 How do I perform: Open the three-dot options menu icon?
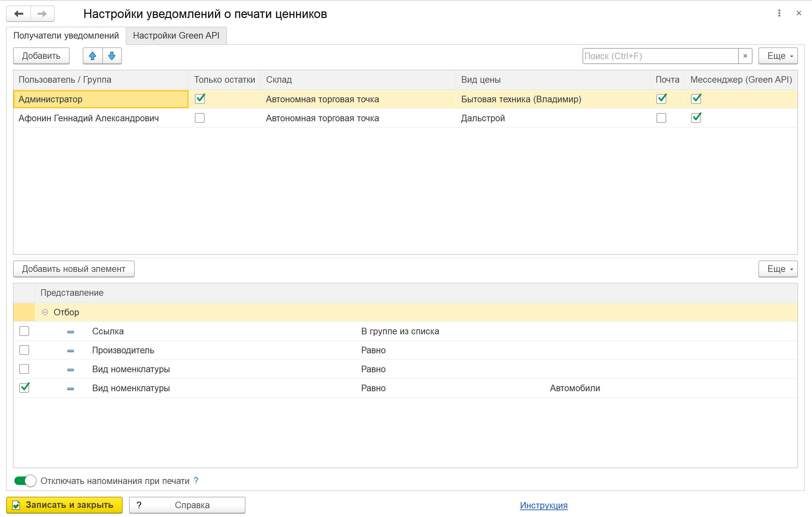click(x=779, y=13)
